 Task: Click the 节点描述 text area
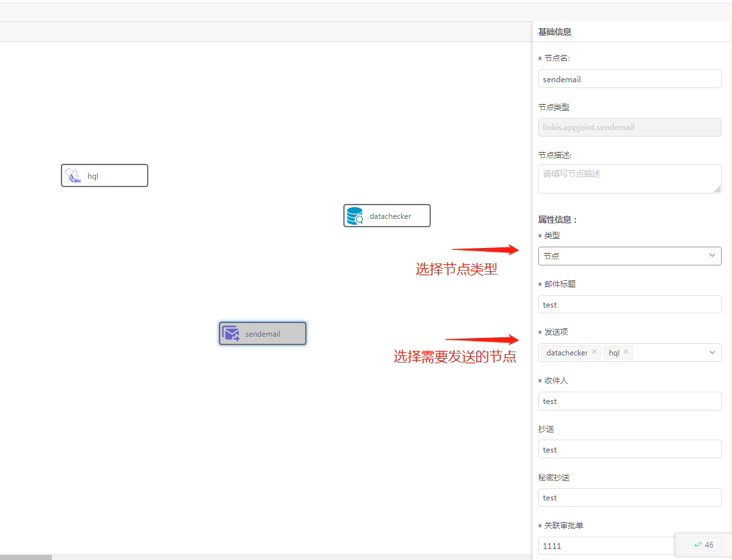[x=629, y=179]
